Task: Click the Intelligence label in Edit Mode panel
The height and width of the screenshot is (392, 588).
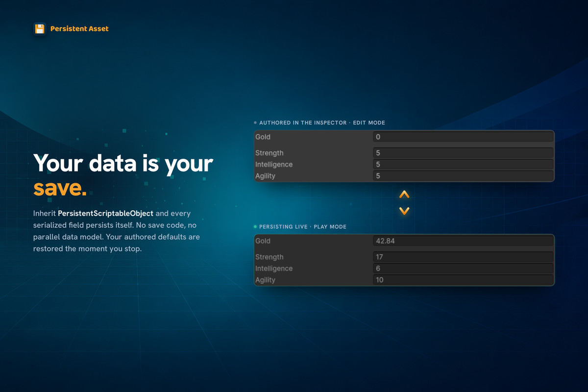Action: click(x=274, y=164)
